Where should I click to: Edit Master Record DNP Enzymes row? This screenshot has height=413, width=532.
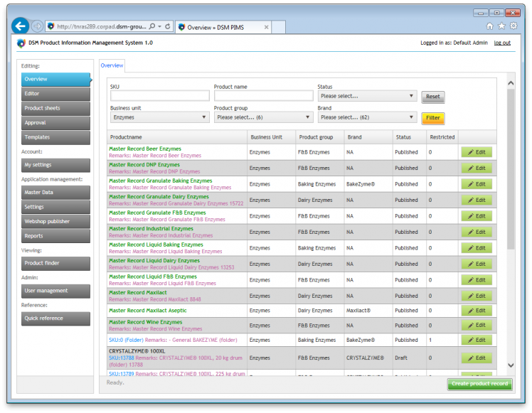pyautogui.click(x=477, y=168)
